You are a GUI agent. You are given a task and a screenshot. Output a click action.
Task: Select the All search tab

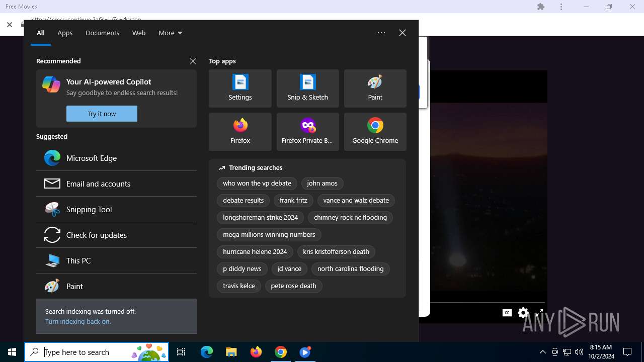pos(41,33)
